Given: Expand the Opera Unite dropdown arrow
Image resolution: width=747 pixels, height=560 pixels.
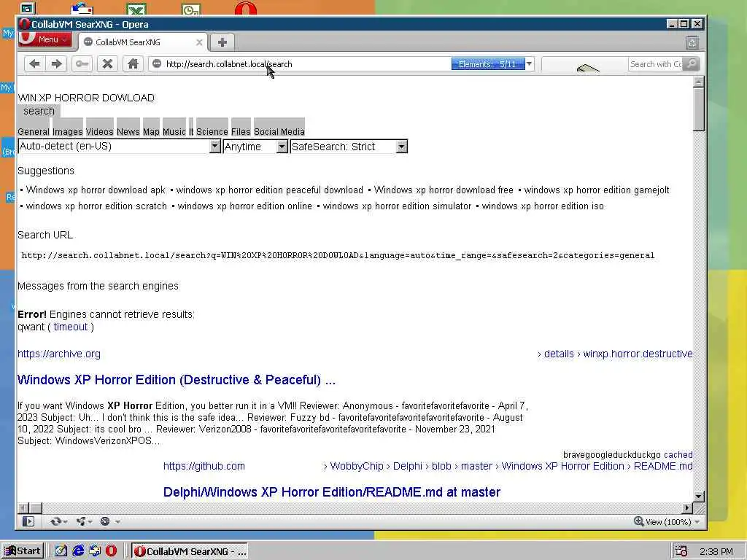Looking at the screenshot, I should 90,522.
